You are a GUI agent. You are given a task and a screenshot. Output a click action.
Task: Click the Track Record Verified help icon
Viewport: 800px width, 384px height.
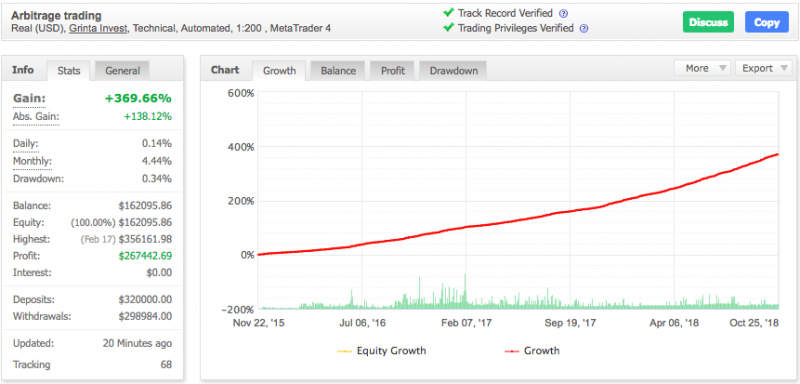point(564,14)
